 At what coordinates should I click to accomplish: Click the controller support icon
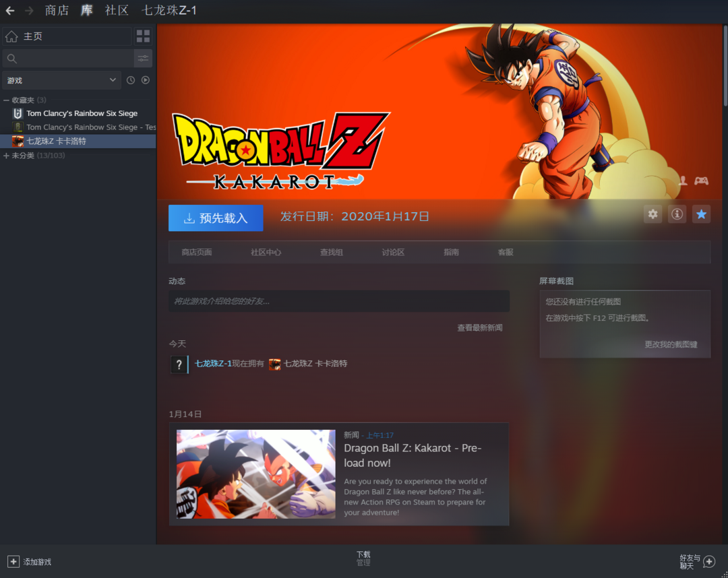click(x=701, y=181)
